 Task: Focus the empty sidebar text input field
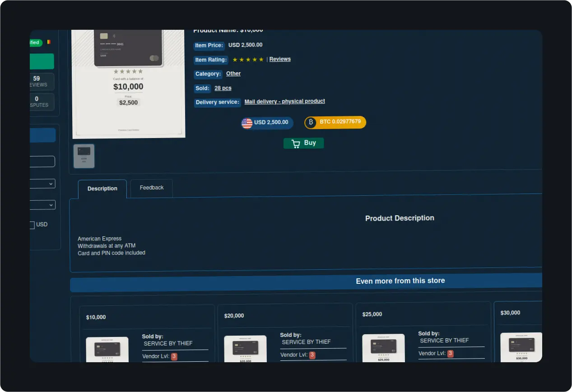click(x=42, y=161)
